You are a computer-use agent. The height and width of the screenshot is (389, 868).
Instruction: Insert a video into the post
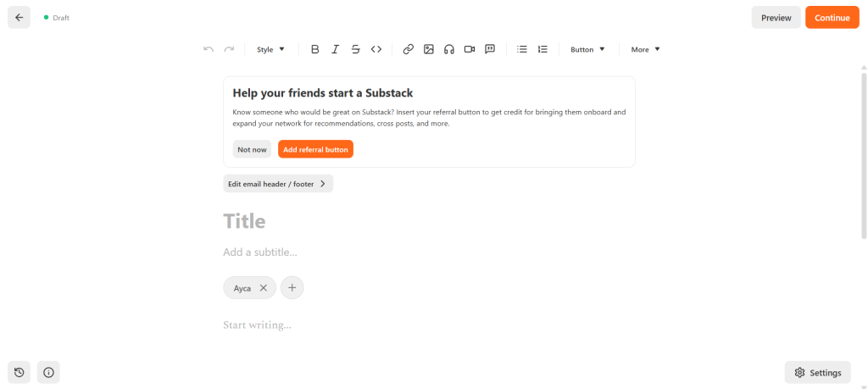coord(470,49)
